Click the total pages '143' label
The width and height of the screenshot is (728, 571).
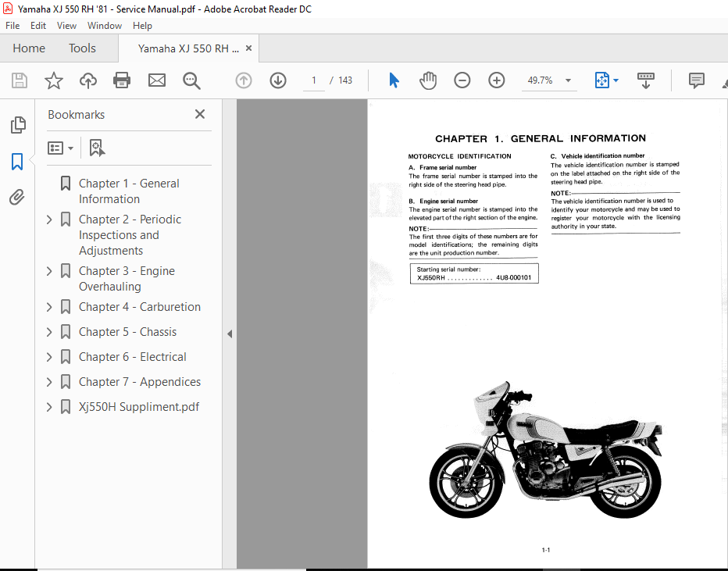point(345,80)
